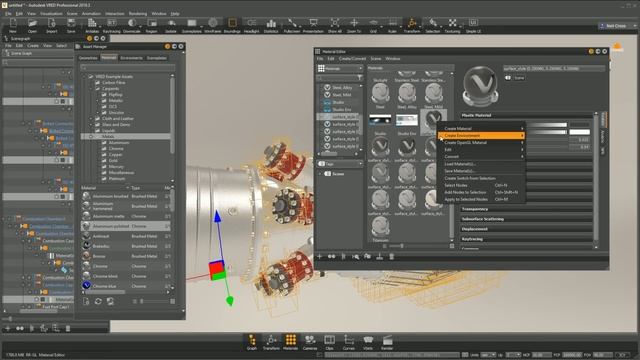Open Render from the bottom quick bar
Screen dimensions: 640x360
click(x=387, y=342)
